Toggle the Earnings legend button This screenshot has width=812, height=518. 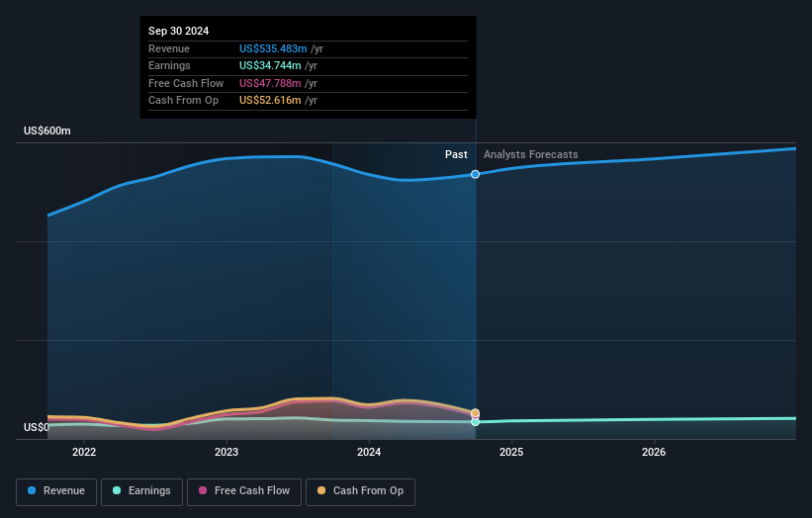point(141,491)
